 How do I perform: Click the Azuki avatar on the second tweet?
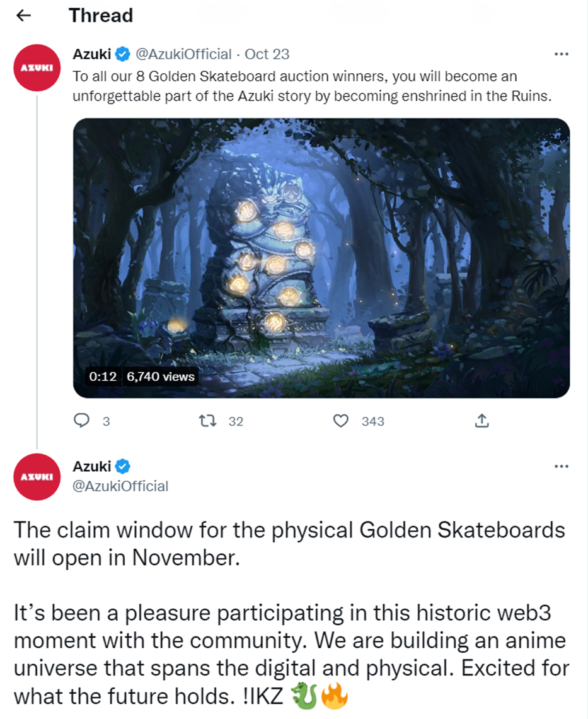coord(37,477)
